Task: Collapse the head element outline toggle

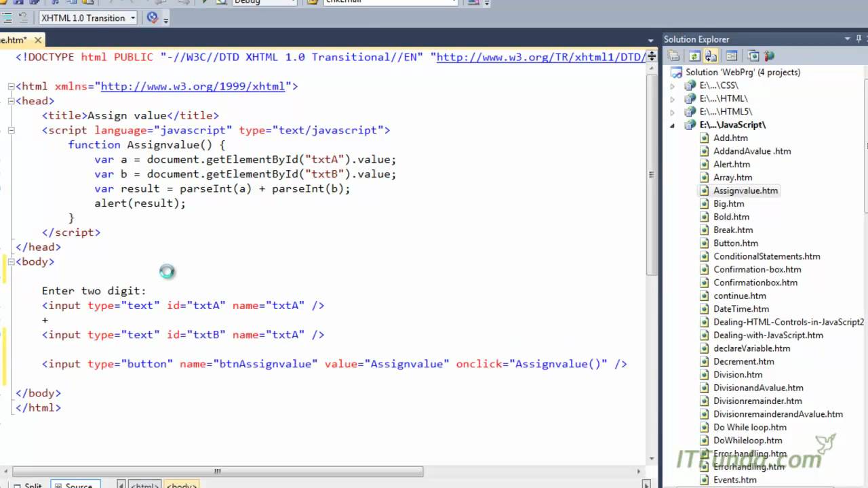Action: [x=12, y=101]
